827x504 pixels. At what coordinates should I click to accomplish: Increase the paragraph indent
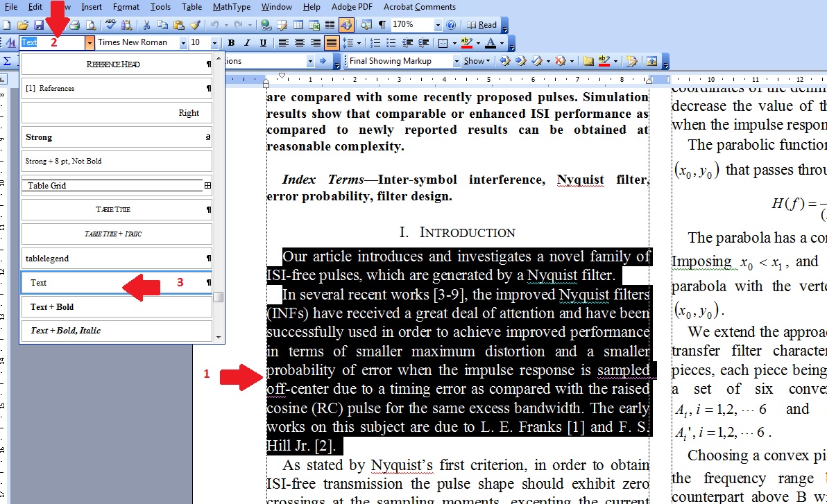click(423, 43)
